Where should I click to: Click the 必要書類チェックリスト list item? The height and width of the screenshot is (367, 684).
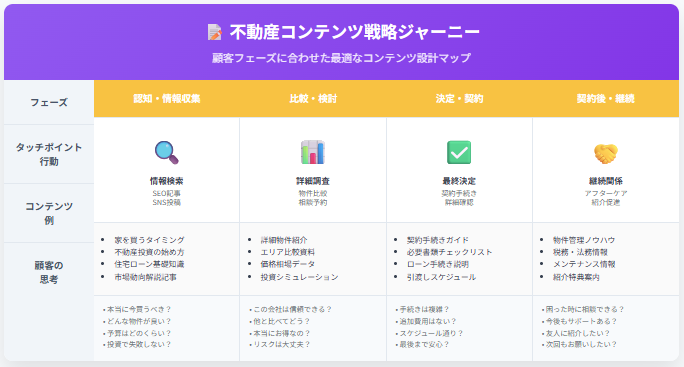click(449, 252)
